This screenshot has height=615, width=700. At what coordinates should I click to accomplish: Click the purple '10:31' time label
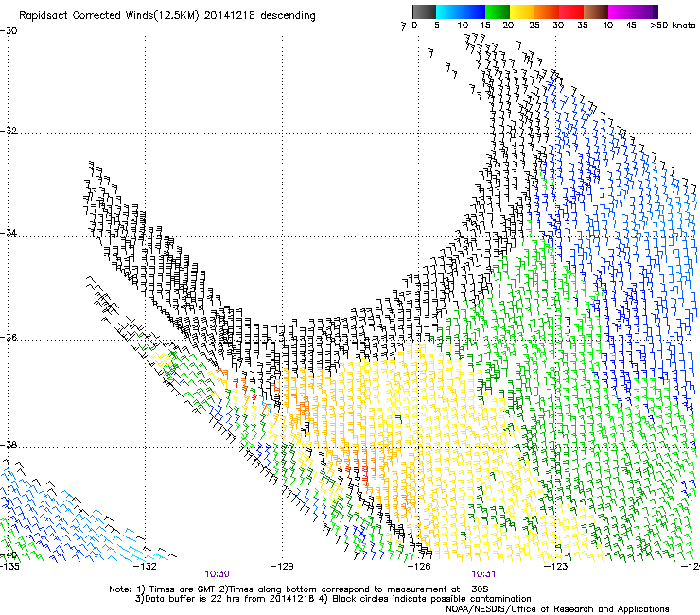point(483,574)
